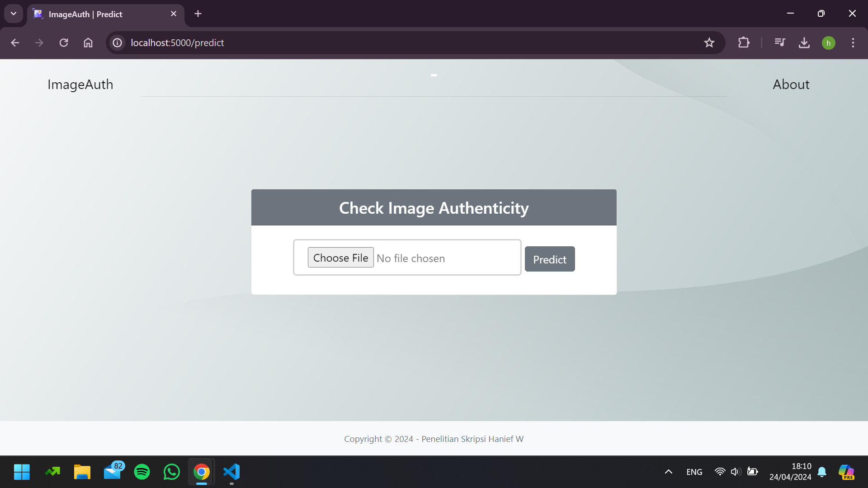View site information icon
Image resolution: width=868 pixels, height=488 pixels.
click(x=118, y=42)
